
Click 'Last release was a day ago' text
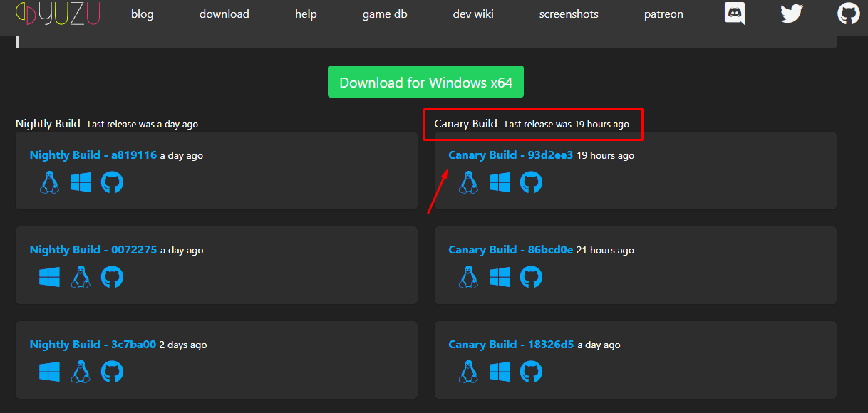tap(143, 125)
